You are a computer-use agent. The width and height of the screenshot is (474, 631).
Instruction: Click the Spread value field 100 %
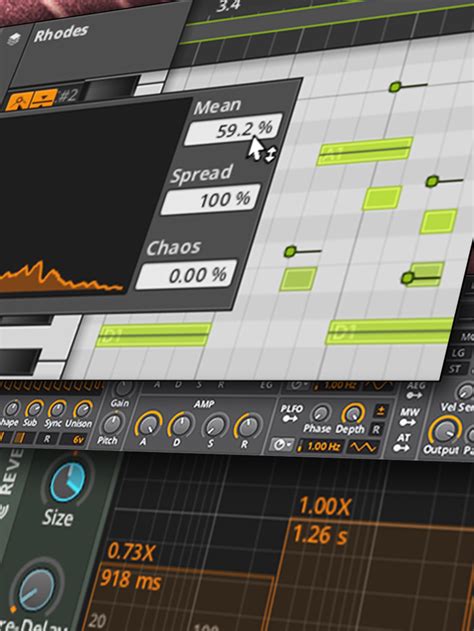[211, 200]
